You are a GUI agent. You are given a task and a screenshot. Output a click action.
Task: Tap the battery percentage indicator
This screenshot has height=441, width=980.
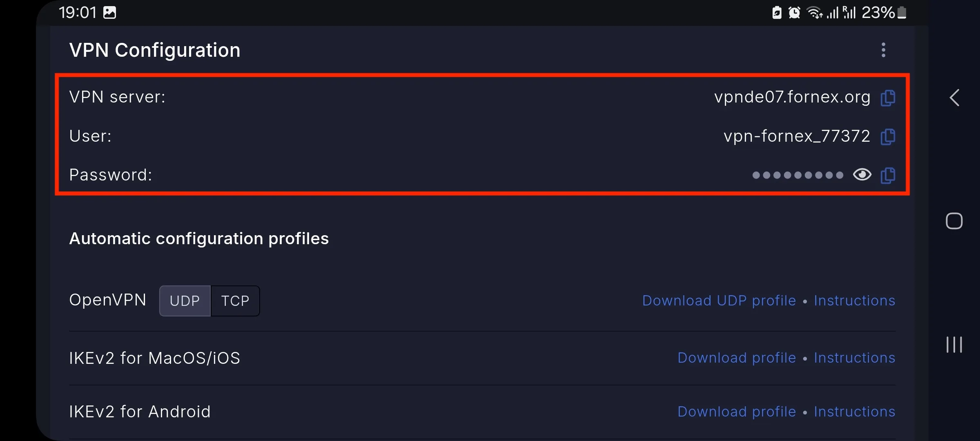pyautogui.click(x=878, y=13)
